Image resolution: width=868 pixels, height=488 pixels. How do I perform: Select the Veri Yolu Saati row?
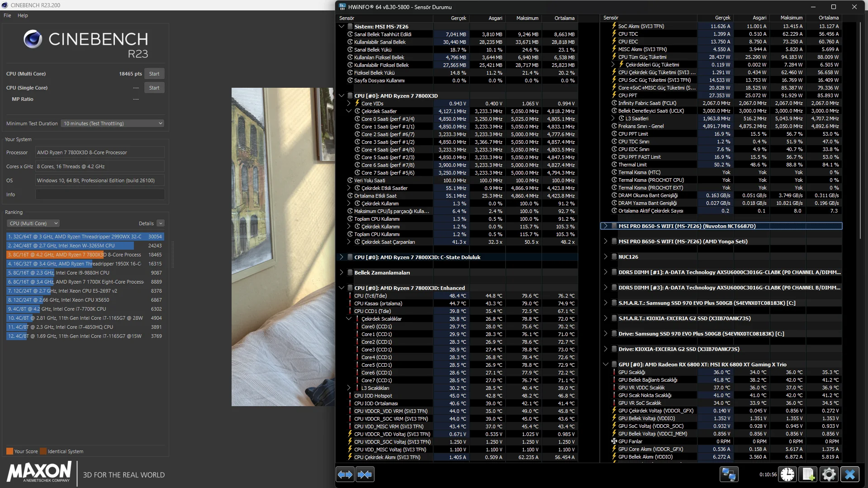[x=458, y=180]
